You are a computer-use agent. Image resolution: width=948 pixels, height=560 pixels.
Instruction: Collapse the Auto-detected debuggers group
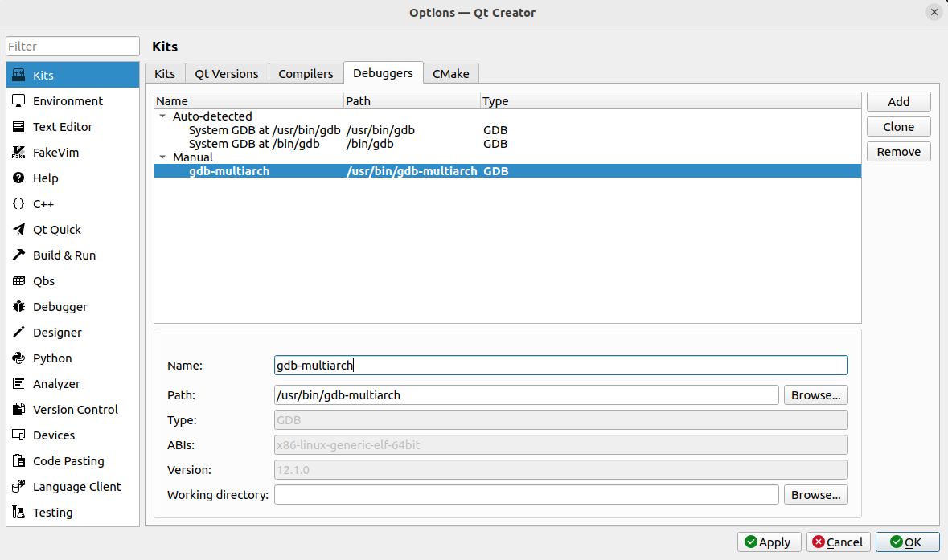pyautogui.click(x=162, y=116)
